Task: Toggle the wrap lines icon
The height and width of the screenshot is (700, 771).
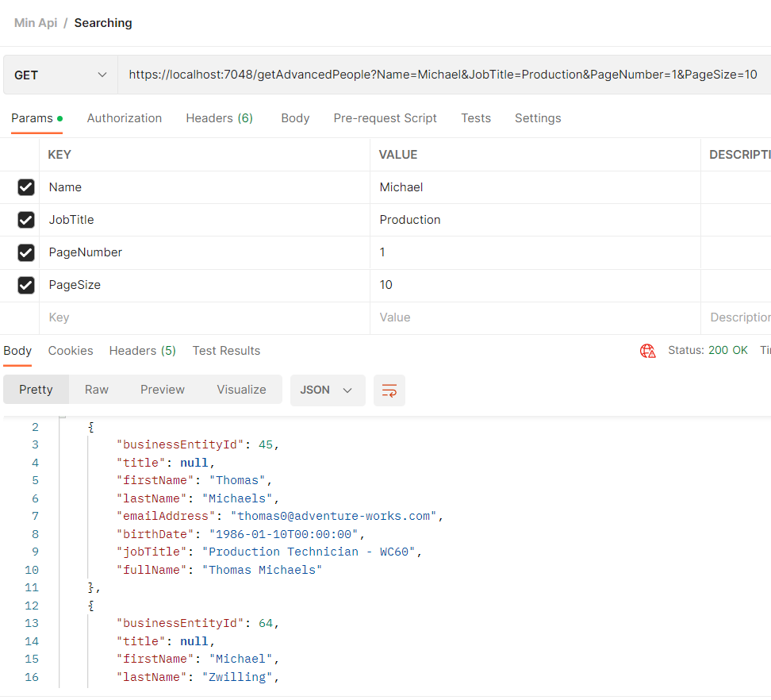Action: [389, 390]
